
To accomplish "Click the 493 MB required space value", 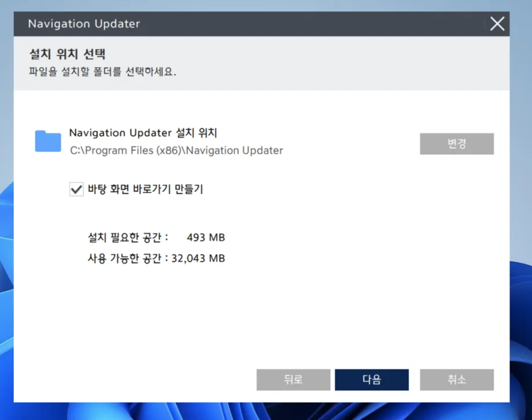I will coord(205,237).
